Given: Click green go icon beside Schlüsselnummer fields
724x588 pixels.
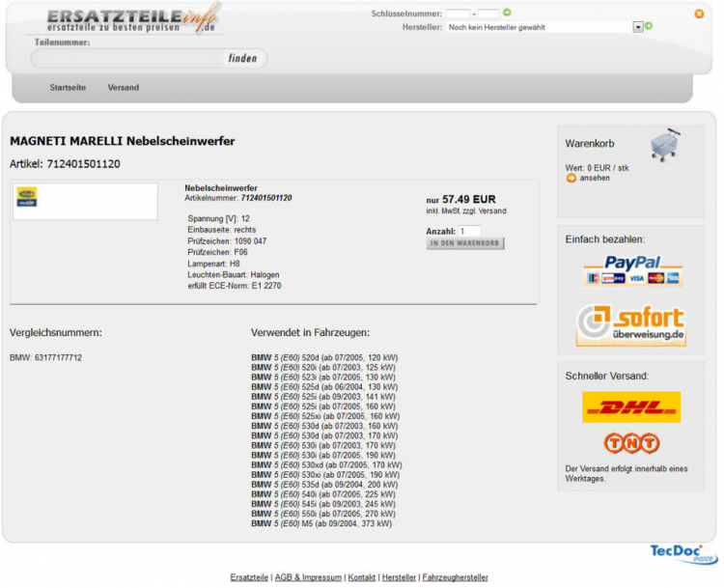Looking at the screenshot, I should (507, 13).
